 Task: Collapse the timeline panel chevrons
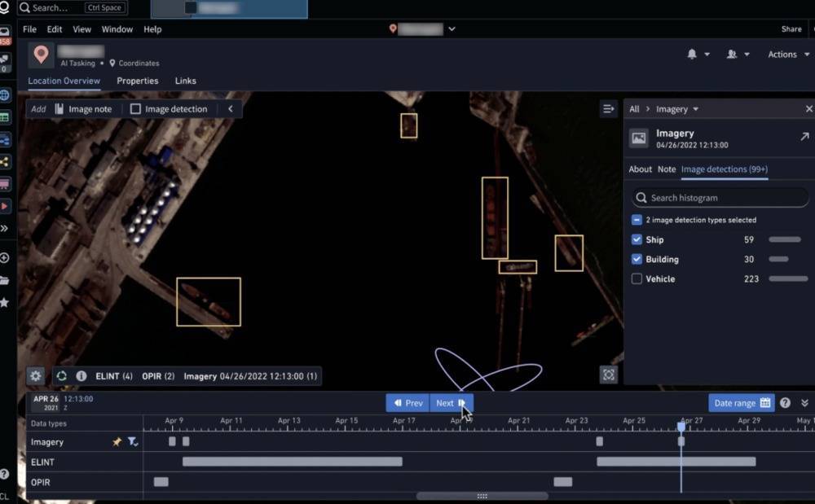[804, 403]
